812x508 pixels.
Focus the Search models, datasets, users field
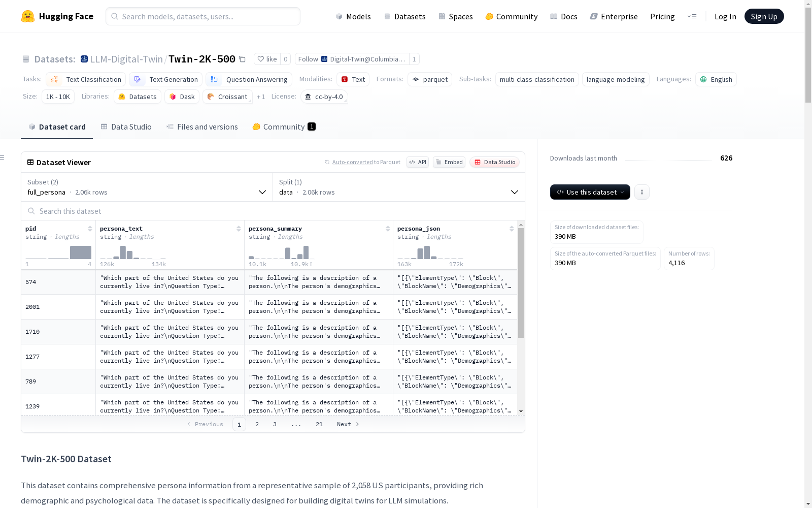click(x=203, y=16)
